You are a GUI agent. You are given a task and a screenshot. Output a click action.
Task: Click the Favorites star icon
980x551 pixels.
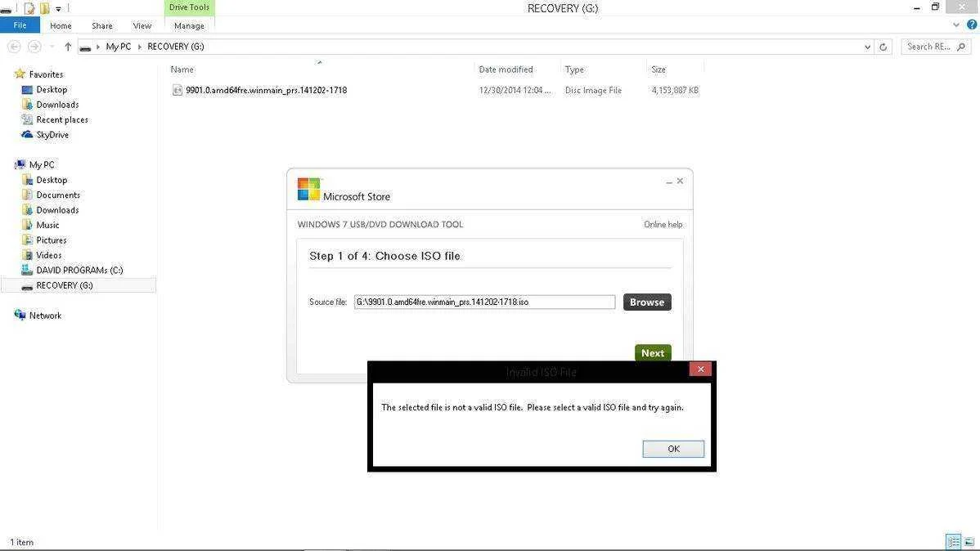pyautogui.click(x=20, y=74)
